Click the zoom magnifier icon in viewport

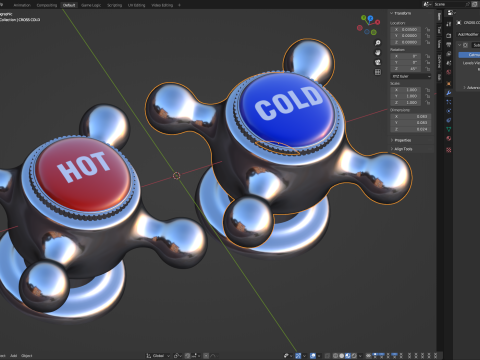click(378, 43)
